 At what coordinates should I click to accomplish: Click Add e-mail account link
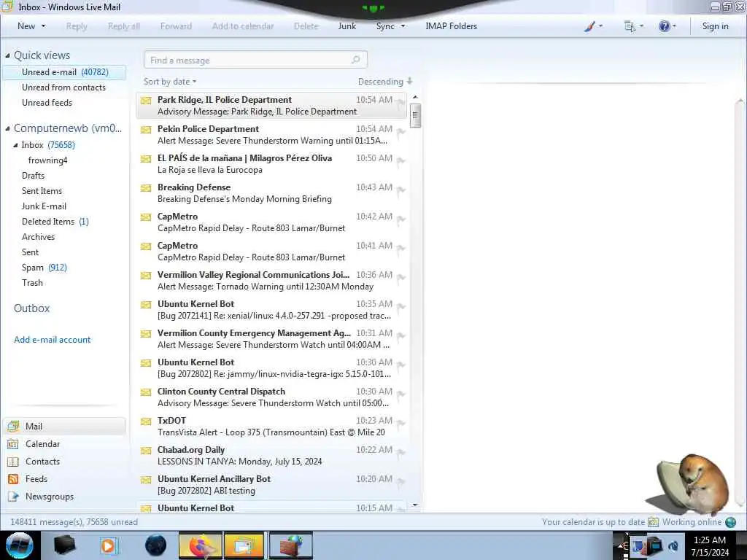coord(52,340)
